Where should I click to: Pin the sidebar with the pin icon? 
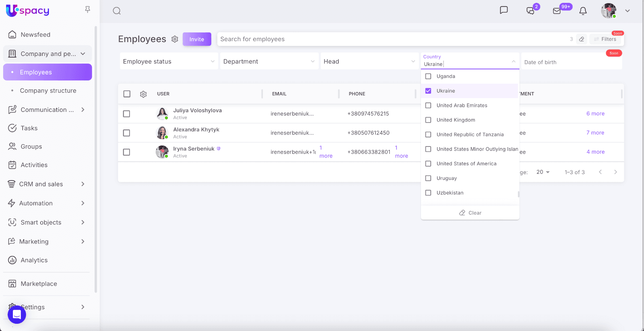click(87, 10)
